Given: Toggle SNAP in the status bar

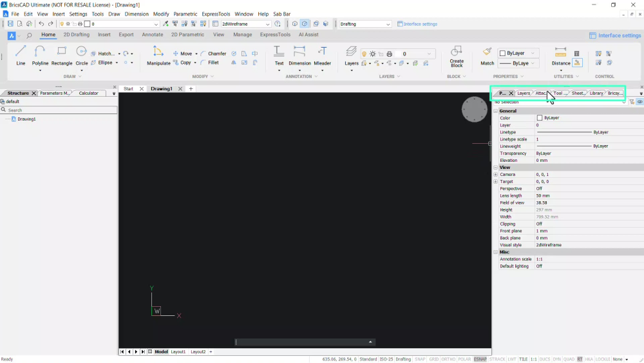Looking at the screenshot, I should [x=420, y=359].
